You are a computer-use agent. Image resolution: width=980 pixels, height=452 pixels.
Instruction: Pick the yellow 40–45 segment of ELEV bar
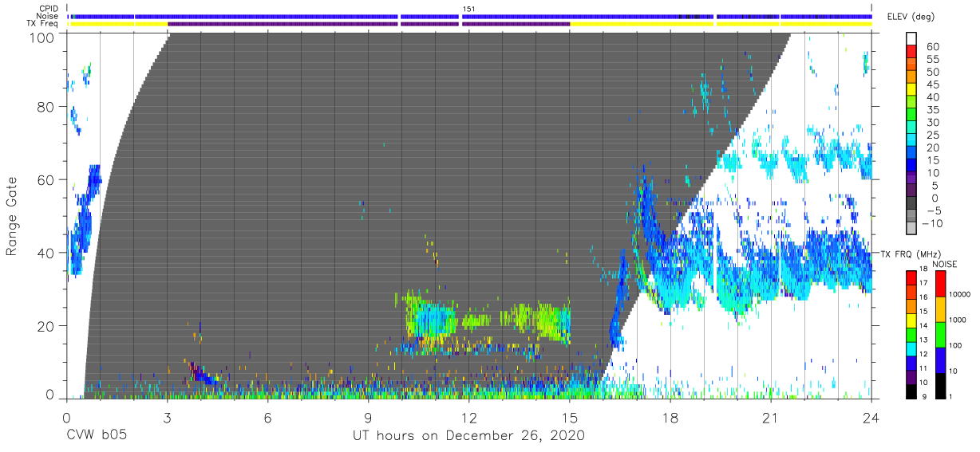click(912, 90)
